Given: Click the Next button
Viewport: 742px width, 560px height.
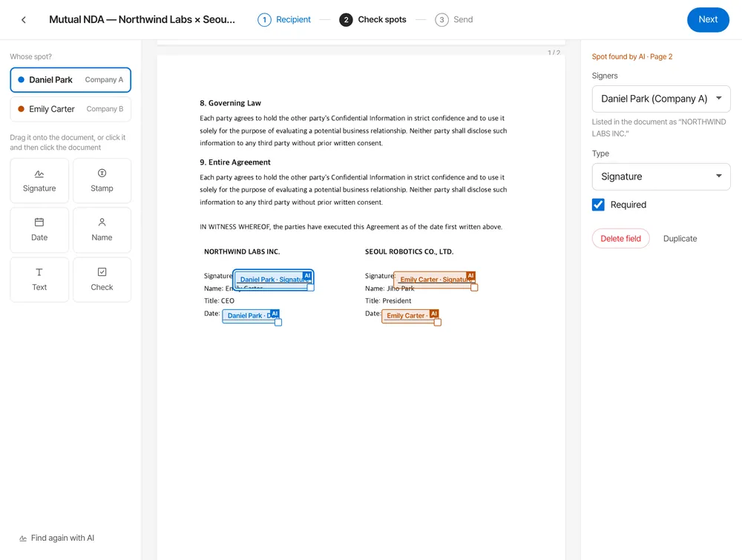Looking at the screenshot, I should (708, 20).
